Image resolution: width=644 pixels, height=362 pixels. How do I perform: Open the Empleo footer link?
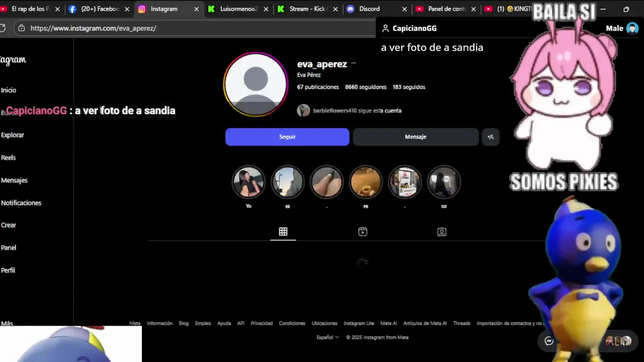pos(203,323)
